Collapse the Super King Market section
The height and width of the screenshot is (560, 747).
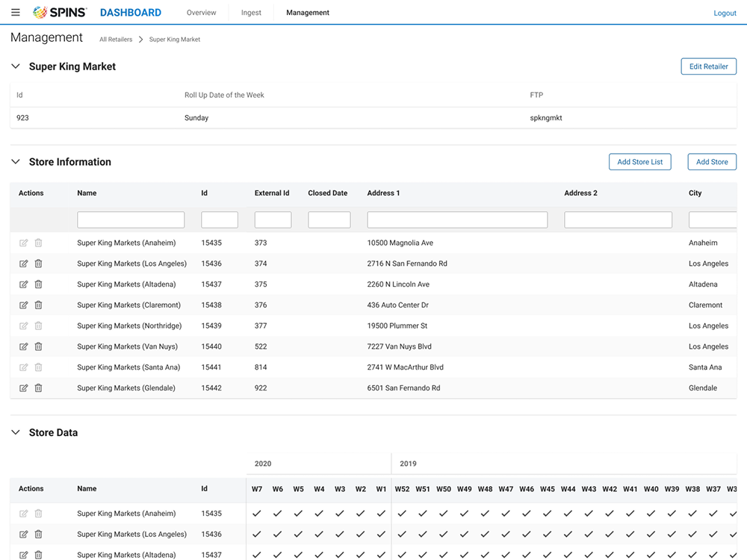(16, 66)
